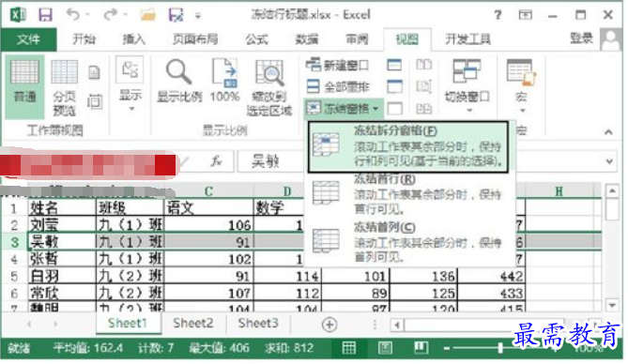Click formula bar showing 吴敏

tap(270, 161)
